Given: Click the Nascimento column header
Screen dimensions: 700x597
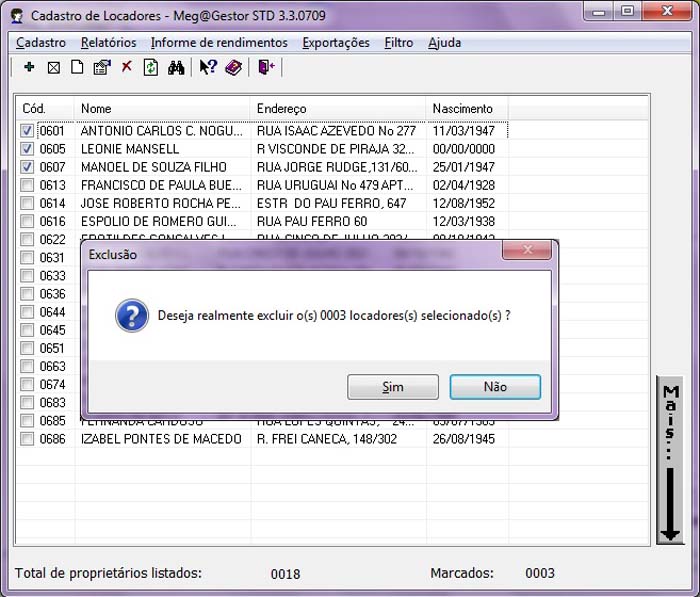Looking at the screenshot, I should coord(465,108).
